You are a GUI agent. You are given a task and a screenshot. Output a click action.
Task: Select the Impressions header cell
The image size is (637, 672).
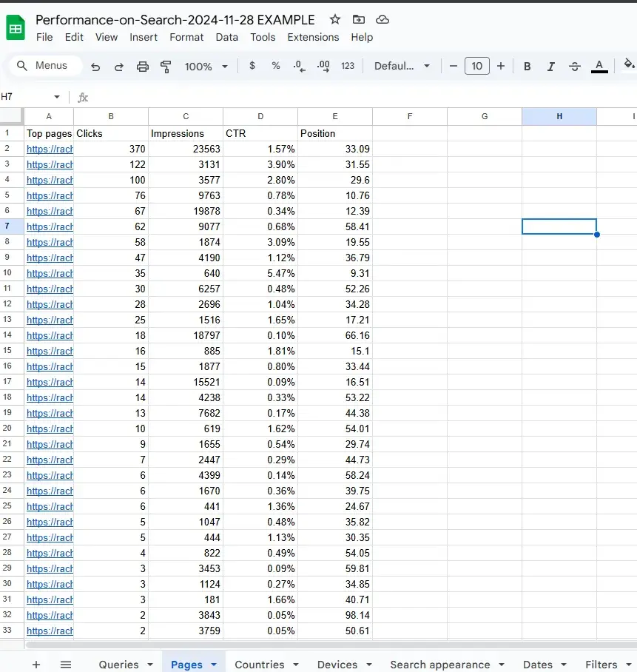(x=186, y=133)
